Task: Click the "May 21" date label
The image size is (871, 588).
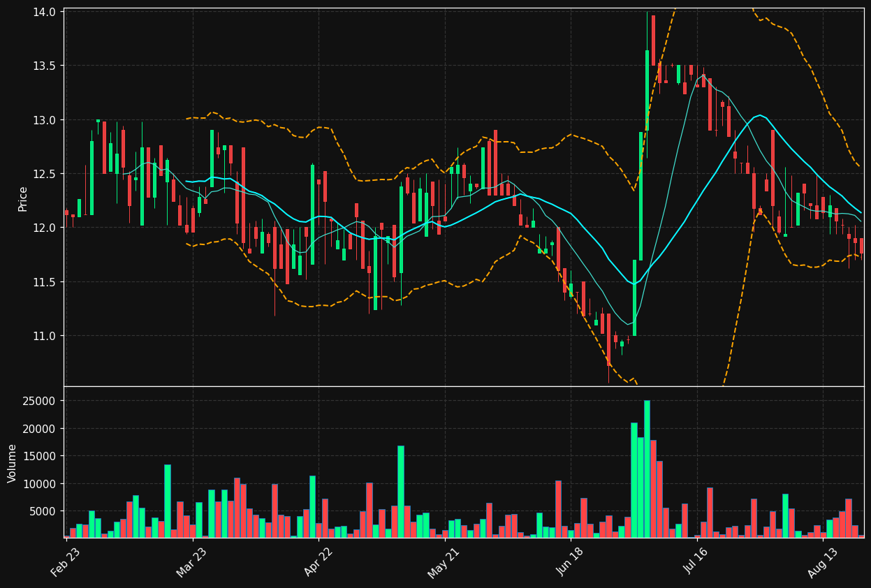Action: tap(443, 561)
